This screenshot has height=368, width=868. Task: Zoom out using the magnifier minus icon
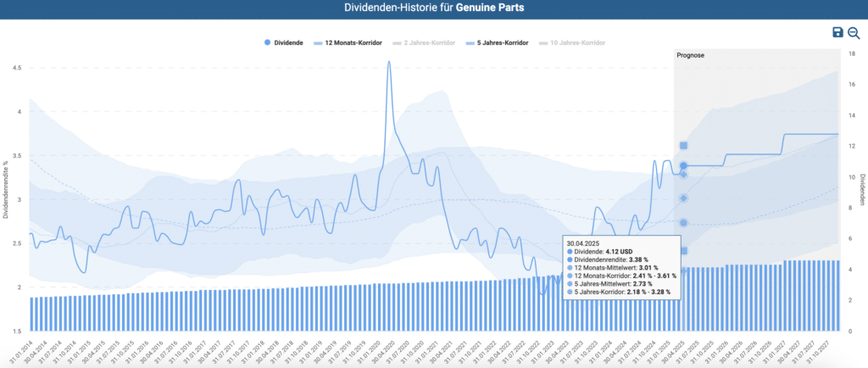click(854, 33)
